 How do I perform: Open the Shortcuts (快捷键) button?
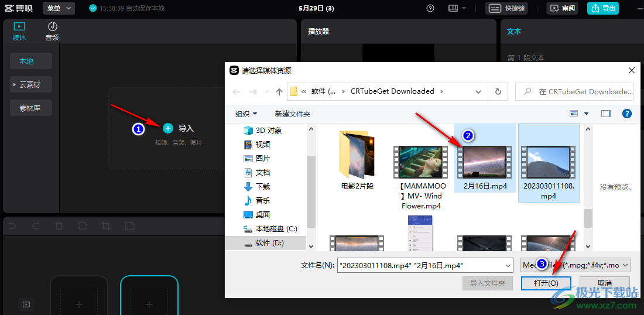(x=506, y=8)
